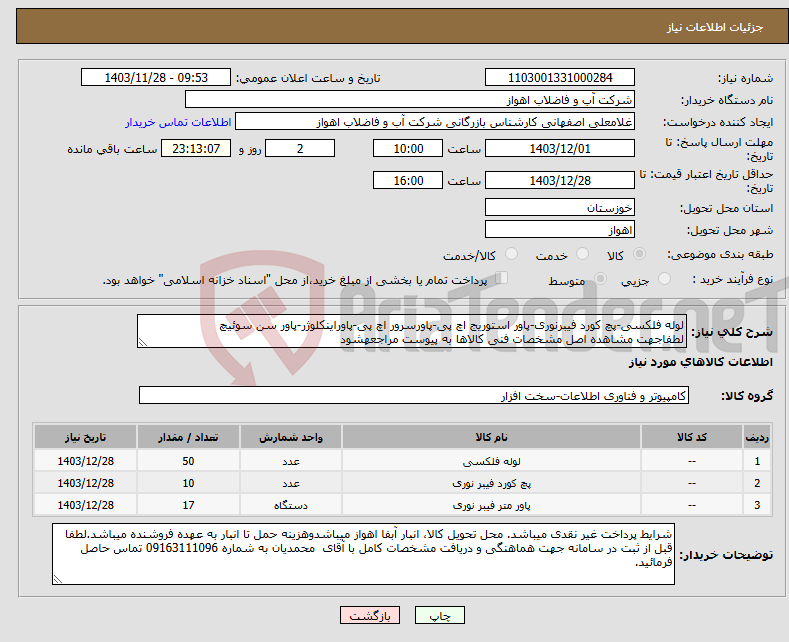
Task: Select the جزیی purchase type radio
Action: tap(664, 279)
